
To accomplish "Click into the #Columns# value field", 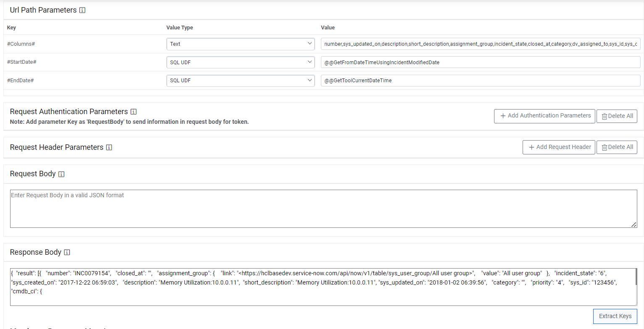I will (x=480, y=44).
